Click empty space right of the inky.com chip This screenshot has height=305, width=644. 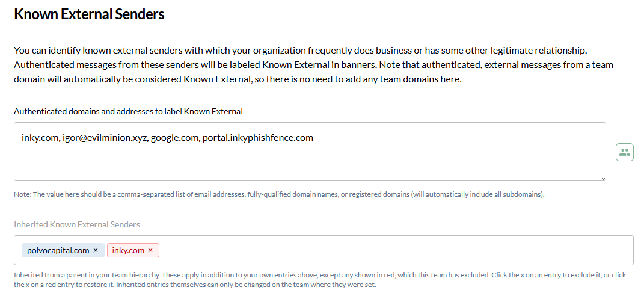394,250
